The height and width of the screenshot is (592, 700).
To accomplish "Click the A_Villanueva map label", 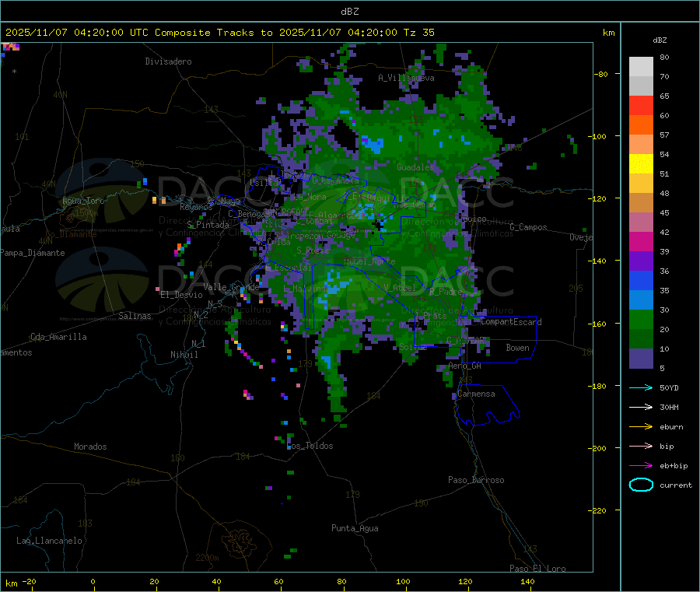I will coord(406,78).
